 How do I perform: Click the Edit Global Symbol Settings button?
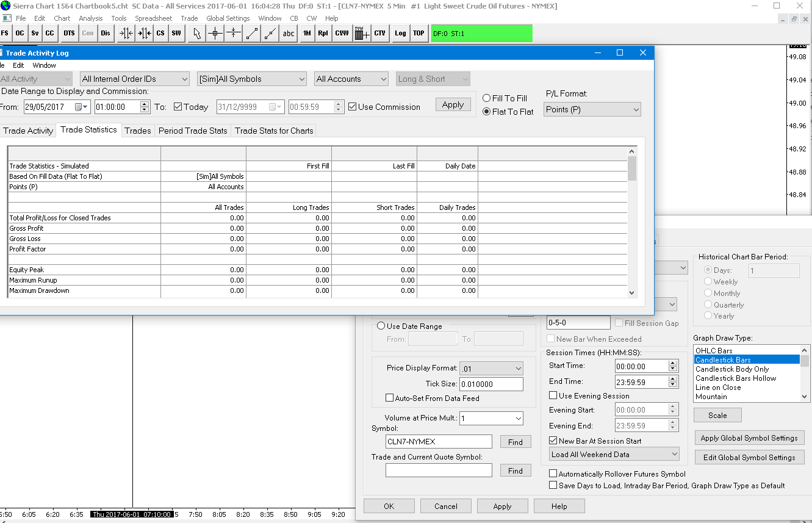(749, 458)
